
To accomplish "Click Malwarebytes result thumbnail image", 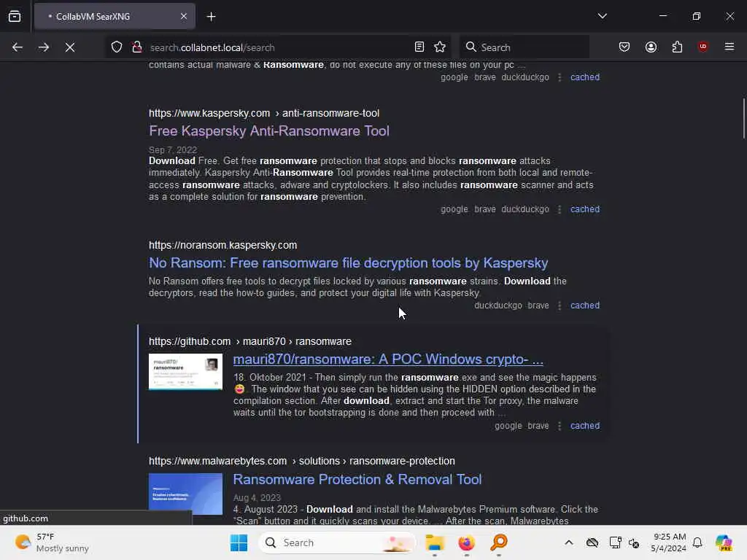I will (x=185, y=494).
